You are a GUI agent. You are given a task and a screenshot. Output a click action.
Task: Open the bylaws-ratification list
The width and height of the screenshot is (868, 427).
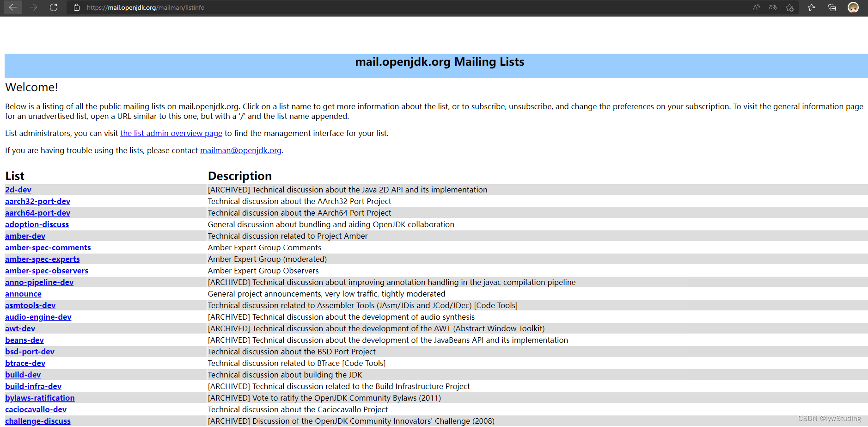[x=40, y=398]
